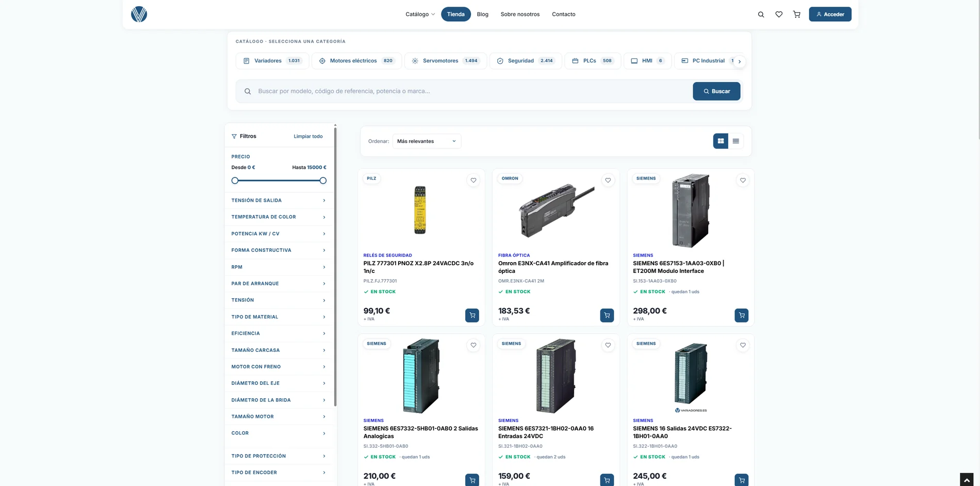Add PILZ 777301 to wishlist
Screen dimensions: 980x486
pyautogui.click(x=473, y=180)
